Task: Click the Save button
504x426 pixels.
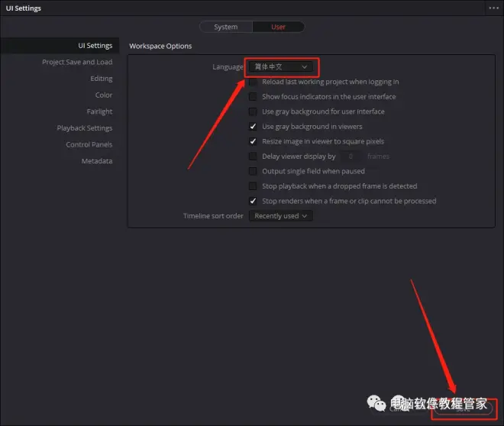Action: click(x=464, y=409)
